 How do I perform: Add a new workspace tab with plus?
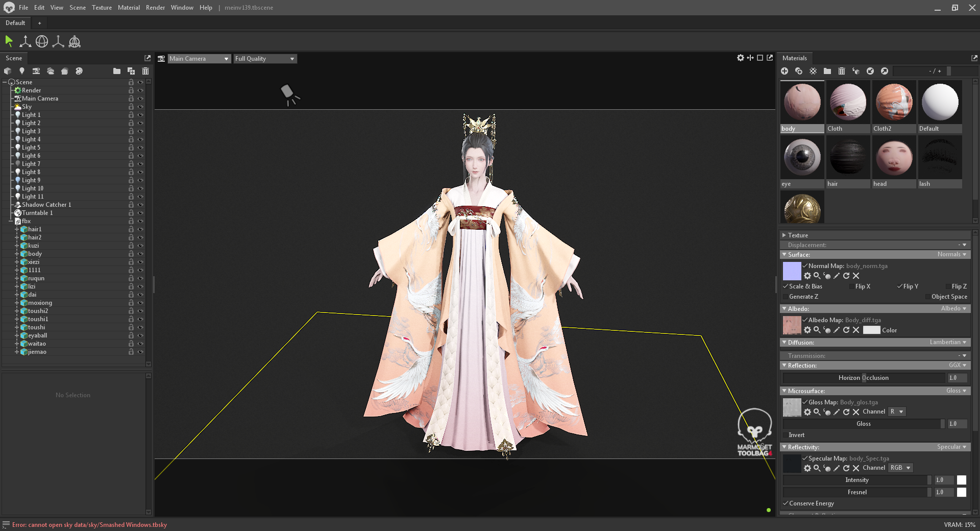coord(39,23)
